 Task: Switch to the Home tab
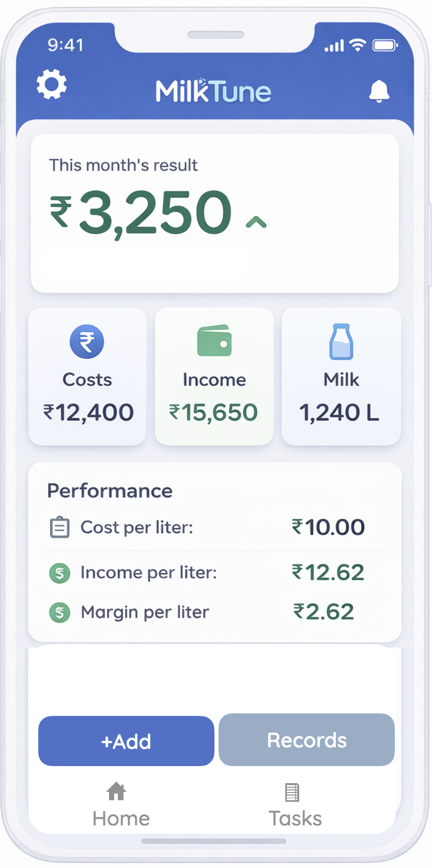click(120, 804)
